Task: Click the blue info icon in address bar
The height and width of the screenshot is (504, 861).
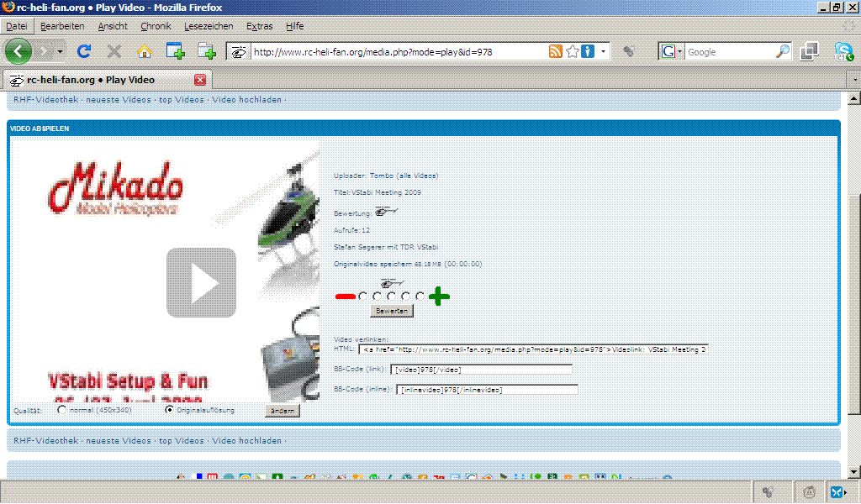Action: click(x=588, y=51)
